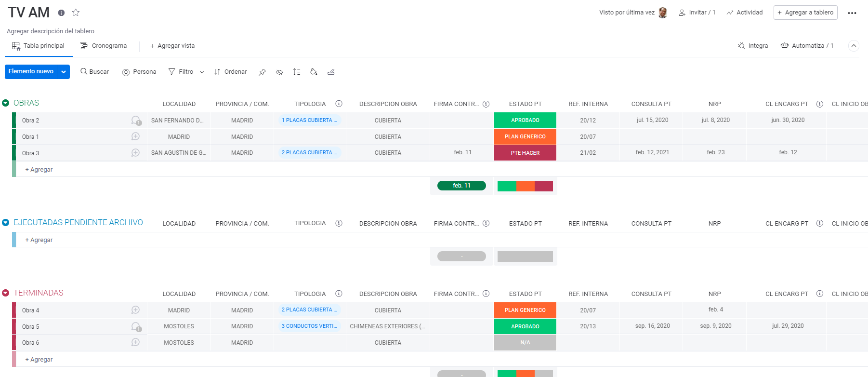Click the pin columns icon in toolbar

click(262, 72)
